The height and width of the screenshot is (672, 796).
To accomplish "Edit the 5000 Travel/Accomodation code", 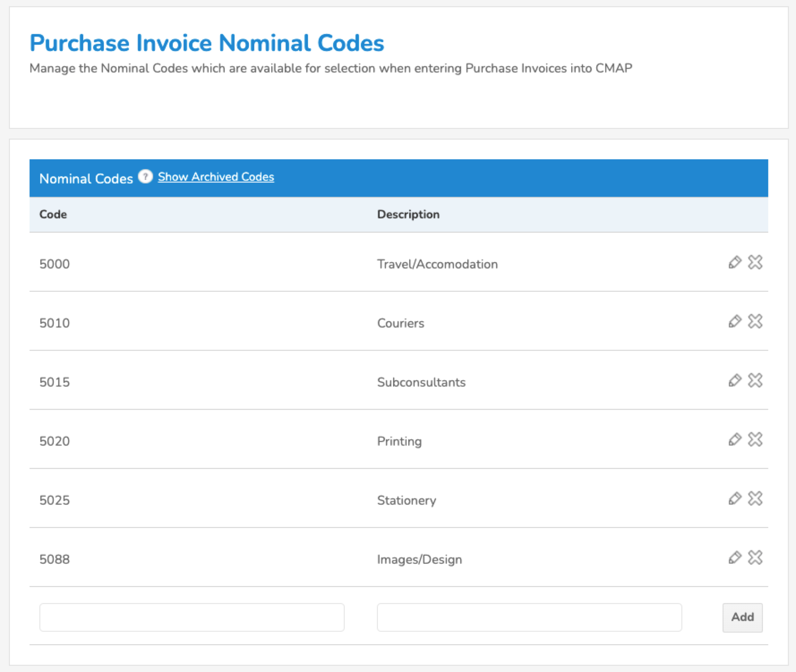I will coord(735,262).
